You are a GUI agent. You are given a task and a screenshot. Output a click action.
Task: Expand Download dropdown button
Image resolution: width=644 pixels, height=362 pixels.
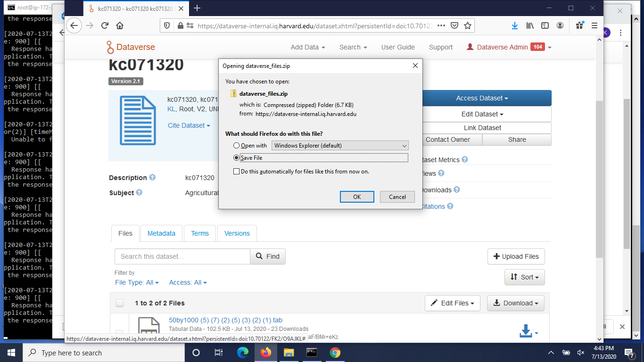click(x=516, y=303)
